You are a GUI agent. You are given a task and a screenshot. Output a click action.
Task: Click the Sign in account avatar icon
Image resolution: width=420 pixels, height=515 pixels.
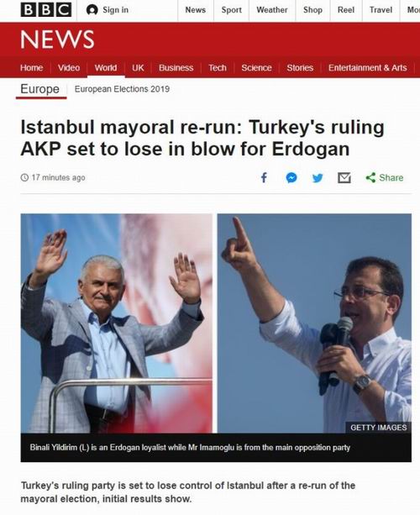click(x=92, y=10)
